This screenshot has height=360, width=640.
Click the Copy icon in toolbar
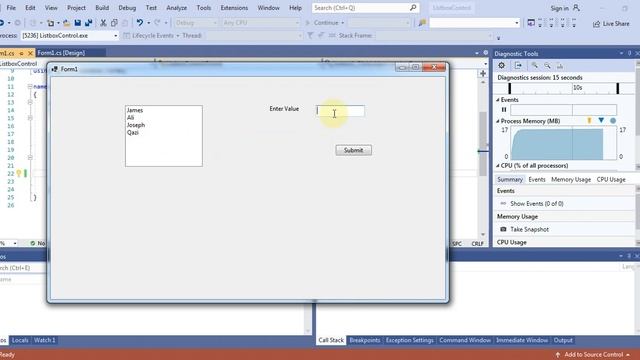pos(114,23)
